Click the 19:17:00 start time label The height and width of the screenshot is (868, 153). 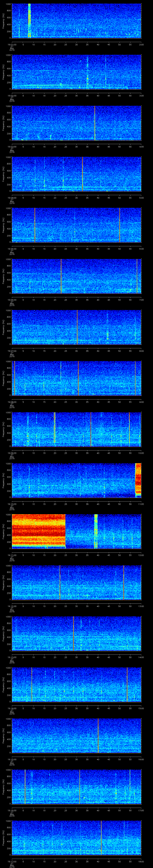(x=12, y=861)
